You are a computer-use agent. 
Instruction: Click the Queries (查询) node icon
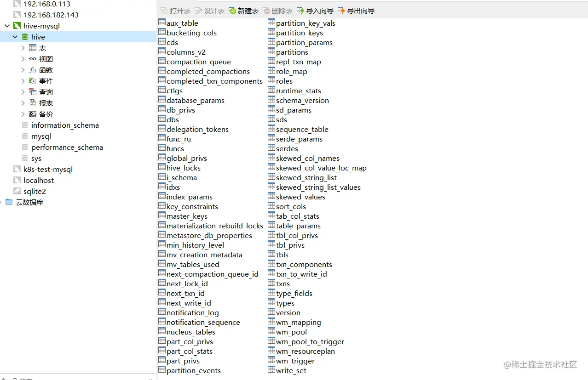click(33, 92)
